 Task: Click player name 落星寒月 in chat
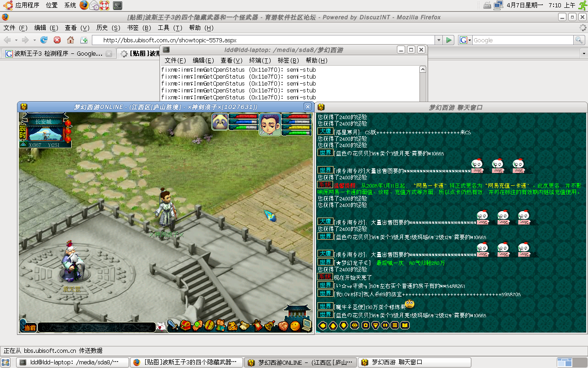[x=347, y=132]
